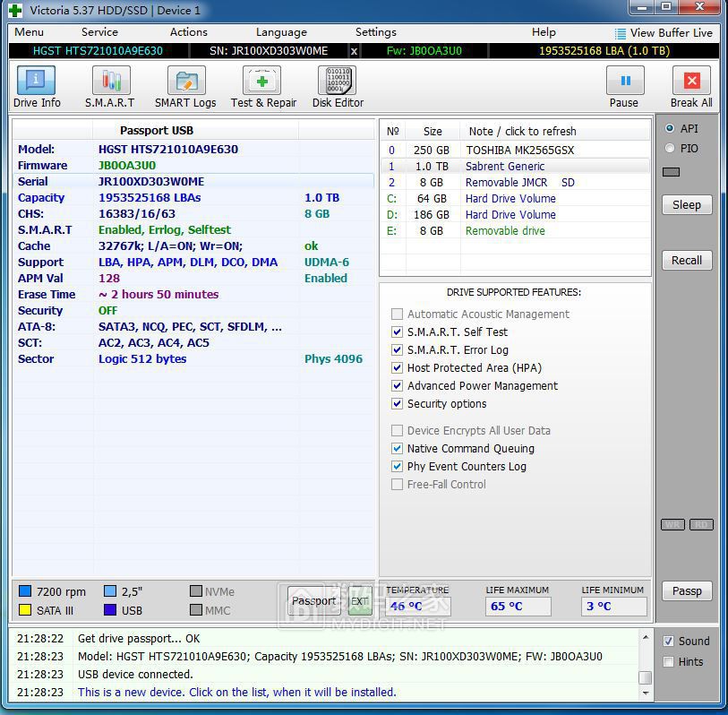The image size is (728, 715).
Task: Click the yellow SATA III color box
Action: 24,609
